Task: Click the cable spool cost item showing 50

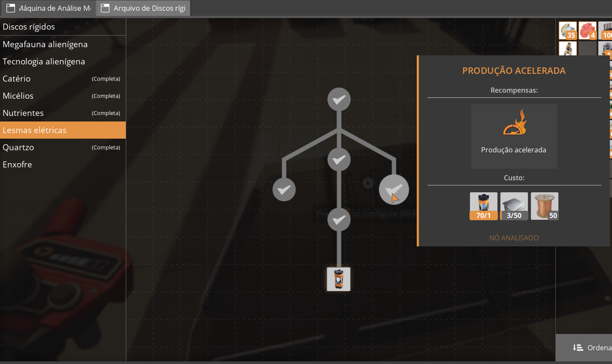Action: pyautogui.click(x=545, y=206)
